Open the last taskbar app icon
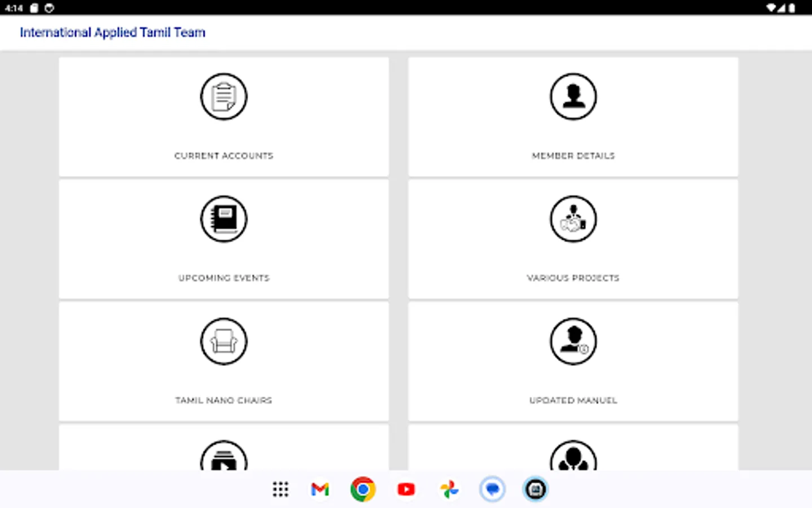This screenshot has width=812, height=508. coord(535,489)
